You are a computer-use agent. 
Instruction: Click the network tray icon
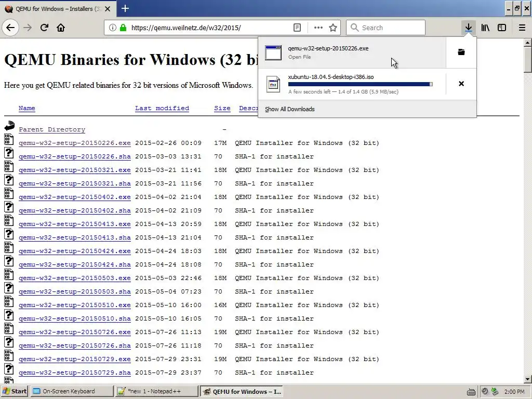tap(495, 392)
